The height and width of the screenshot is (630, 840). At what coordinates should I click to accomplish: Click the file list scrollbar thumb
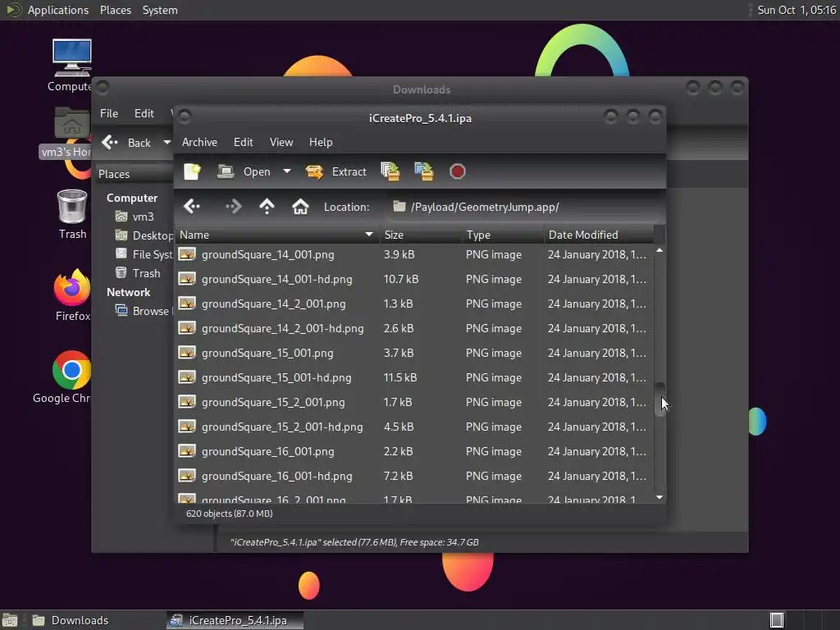coord(660,399)
